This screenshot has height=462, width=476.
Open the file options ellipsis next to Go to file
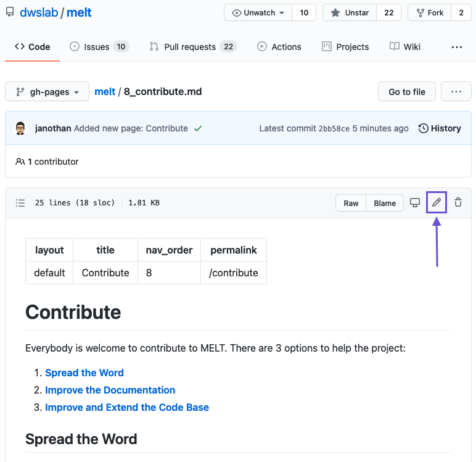tap(456, 91)
